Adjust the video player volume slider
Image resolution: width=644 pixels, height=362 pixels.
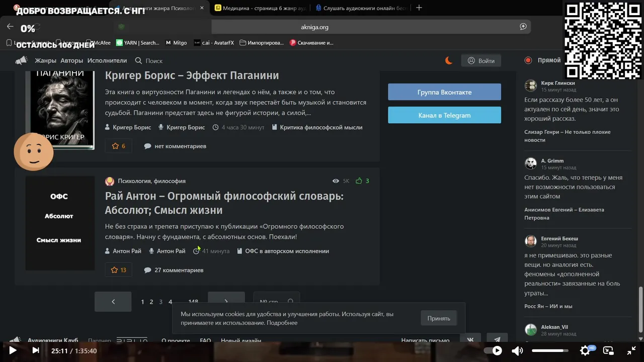550,350
